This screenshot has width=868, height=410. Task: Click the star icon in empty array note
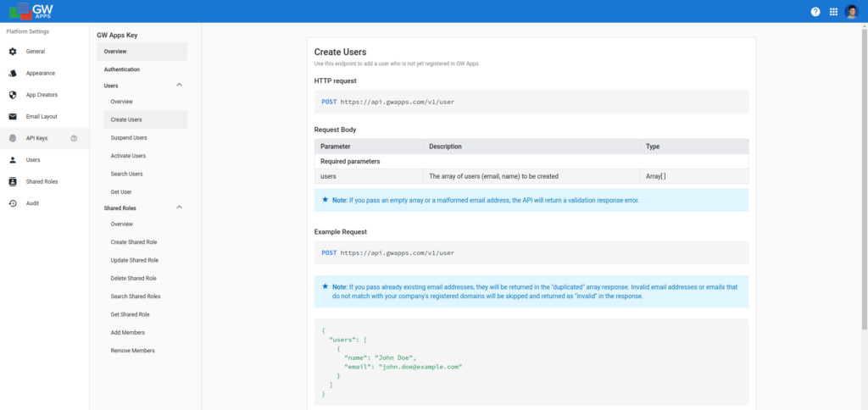tap(325, 200)
